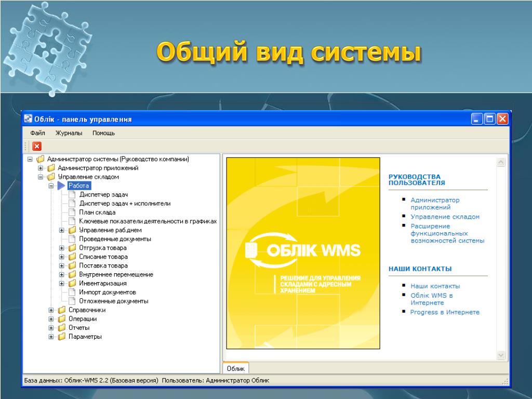This screenshot has width=532, height=399.
Task: Collapse the Администратор системы root node
Action: click(30, 159)
